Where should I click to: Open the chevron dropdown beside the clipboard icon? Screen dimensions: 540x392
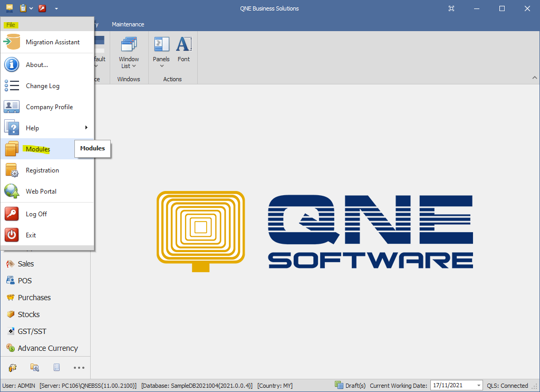click(x=31, y=8)
